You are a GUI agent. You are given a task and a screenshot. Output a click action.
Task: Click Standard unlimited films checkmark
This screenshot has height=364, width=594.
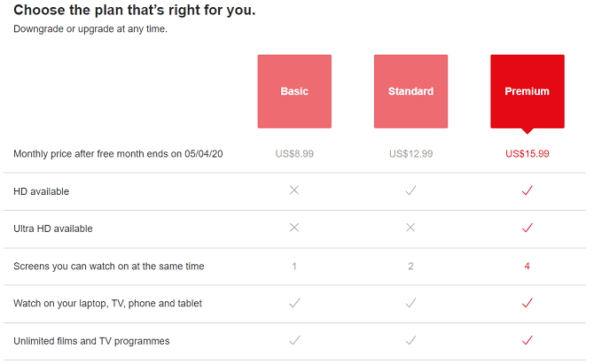(x=410, y=340)
